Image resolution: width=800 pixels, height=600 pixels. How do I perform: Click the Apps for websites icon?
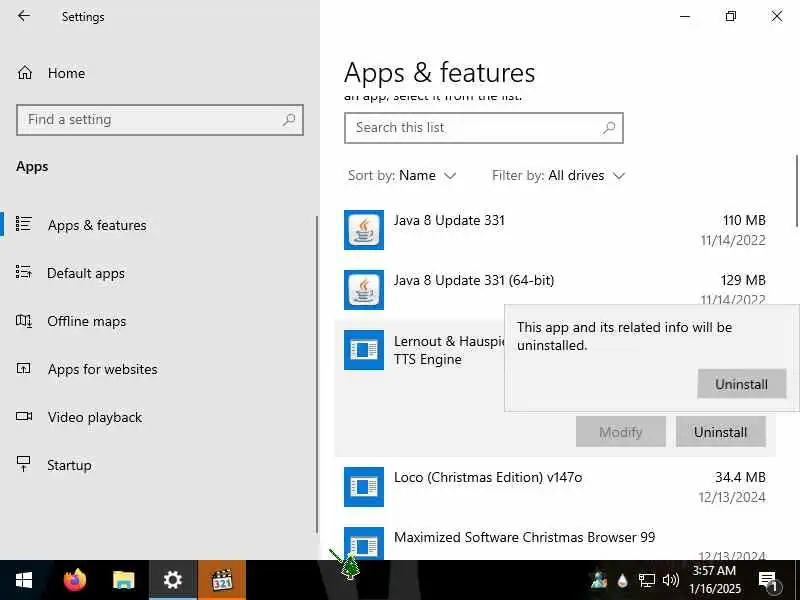[23, 368]
